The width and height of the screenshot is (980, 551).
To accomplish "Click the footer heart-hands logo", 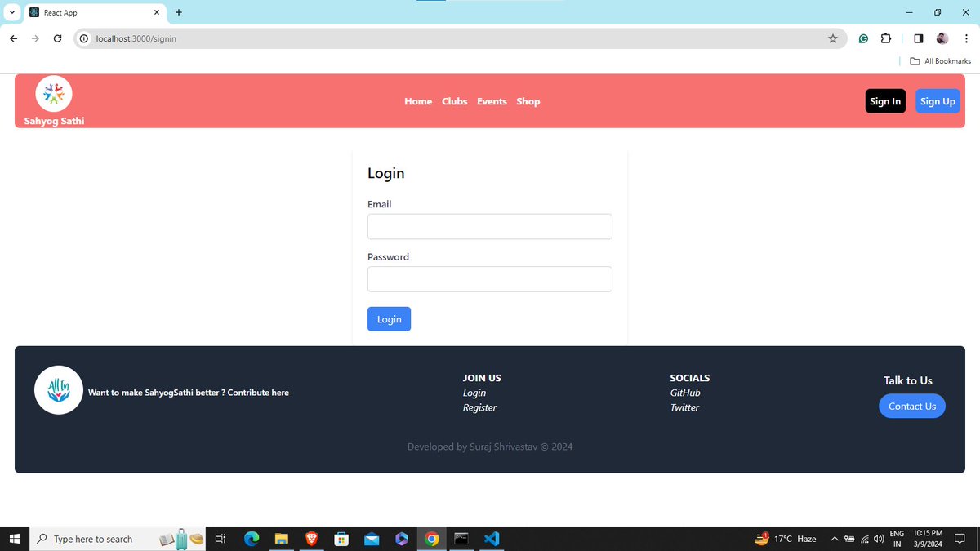I will click(59, 390).
